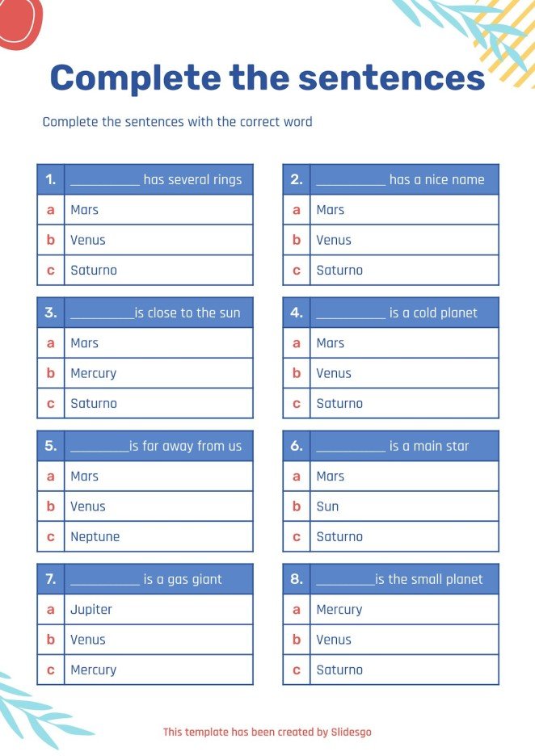Click the number 6 question label
The height and width of the screenshot is (756, 535).
pos(296,446)
